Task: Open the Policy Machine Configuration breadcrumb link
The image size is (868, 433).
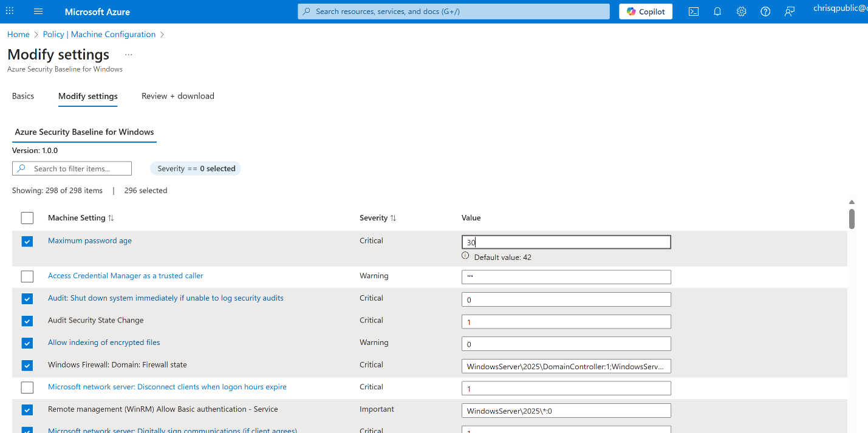Action: tap(99, 34)
